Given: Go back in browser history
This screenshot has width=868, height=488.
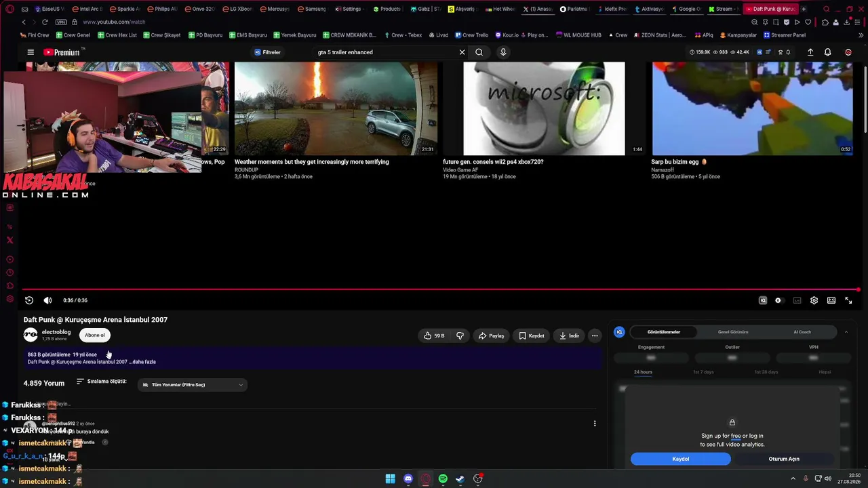Looking at the screenshot, I should coord(24,22).
